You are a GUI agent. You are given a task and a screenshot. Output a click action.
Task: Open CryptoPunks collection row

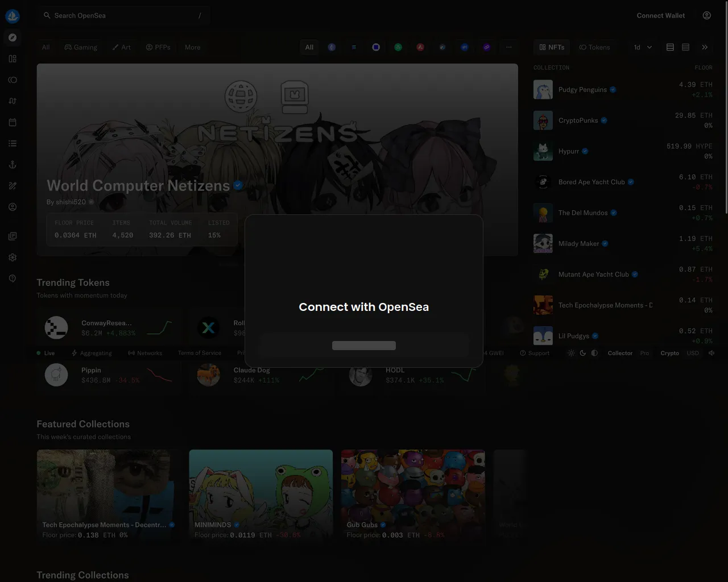click(623, 120)
